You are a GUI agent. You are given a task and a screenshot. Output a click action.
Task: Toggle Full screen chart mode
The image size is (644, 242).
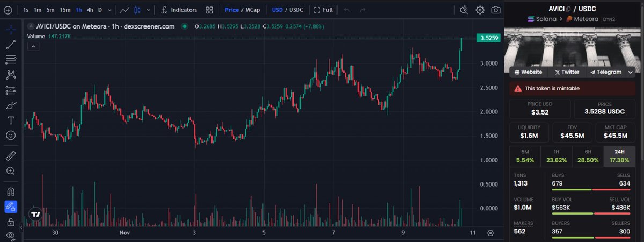(x=323, y=10)
